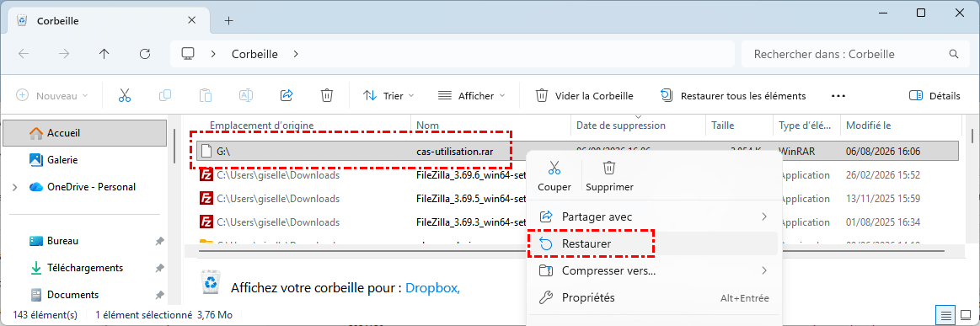This screenshot has width=980, height=326.
Task: Click the WinRAR type cell
Action: pos(796,151)
